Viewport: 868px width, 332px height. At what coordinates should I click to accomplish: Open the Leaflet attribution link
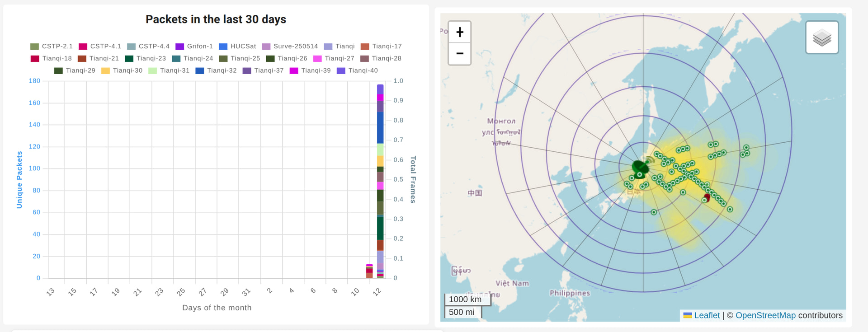[x=707, y=315]
